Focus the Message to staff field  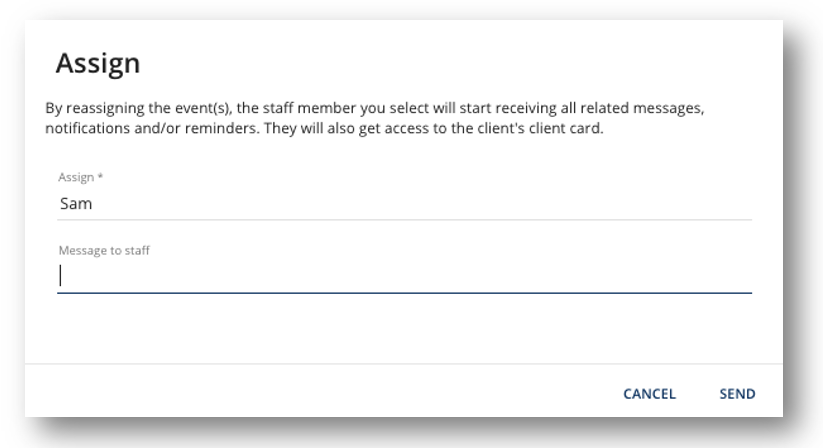404,276
